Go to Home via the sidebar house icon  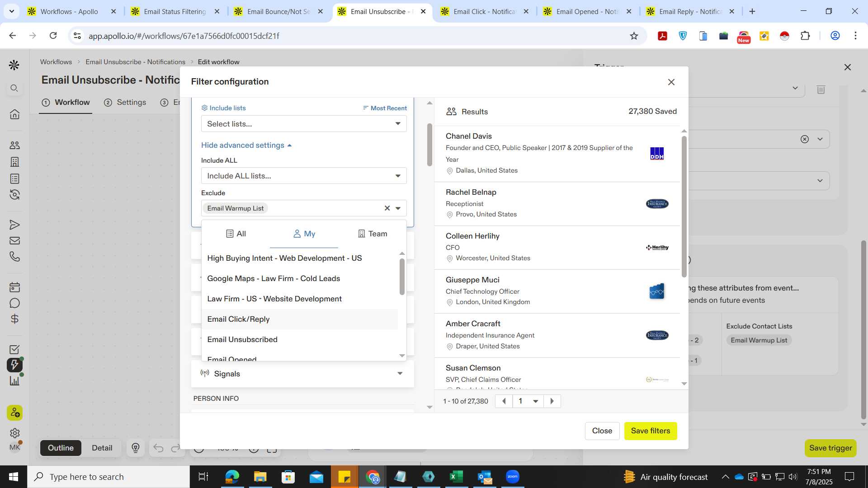pos(14,114)
